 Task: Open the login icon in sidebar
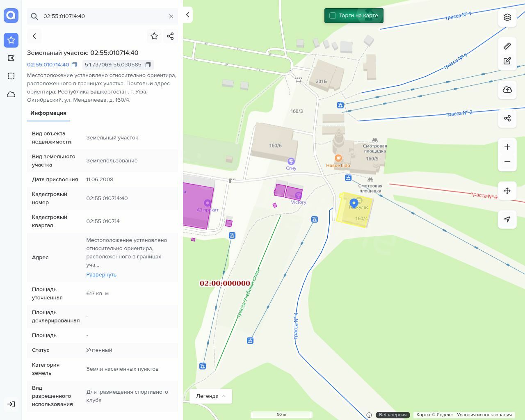pyautogui.click(x=11, y=404)
